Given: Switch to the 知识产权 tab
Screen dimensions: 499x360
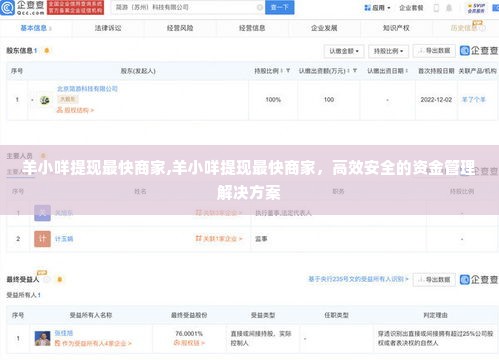Looking at the screenshot, I should point(396,28).
